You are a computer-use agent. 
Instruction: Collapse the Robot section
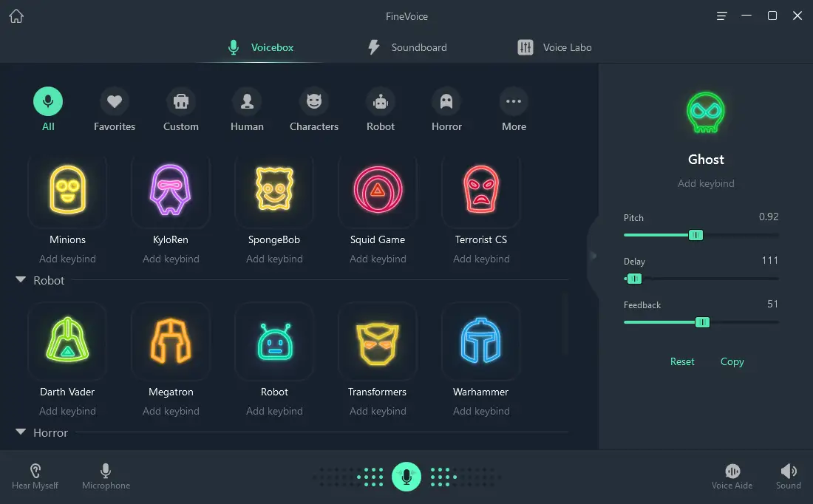pos(21,281)
